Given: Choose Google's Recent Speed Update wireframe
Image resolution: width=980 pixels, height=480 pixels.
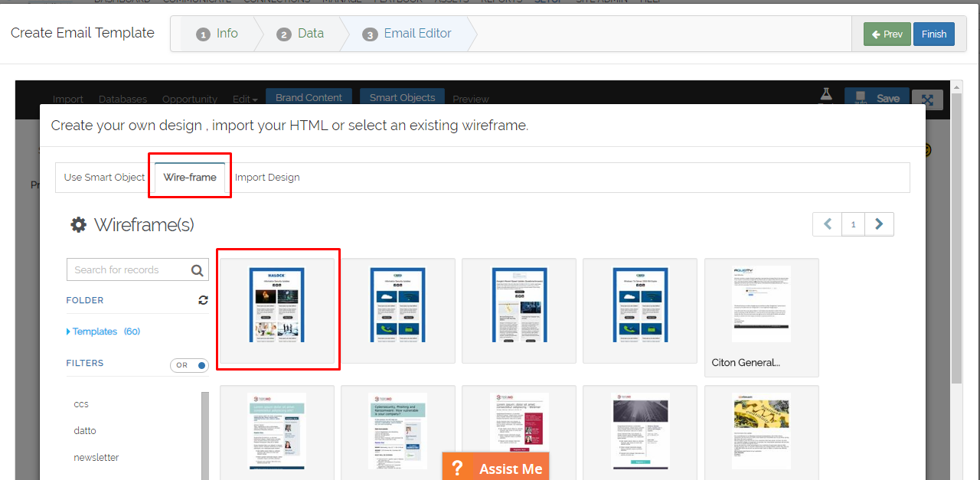Looking at the screenshot, I should (519, 310).
